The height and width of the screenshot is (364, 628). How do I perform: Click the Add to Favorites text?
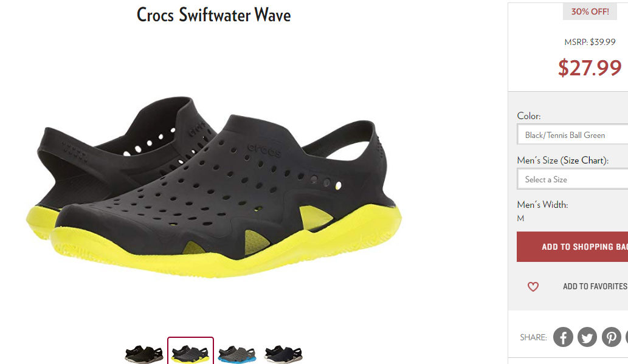(595, 286)
